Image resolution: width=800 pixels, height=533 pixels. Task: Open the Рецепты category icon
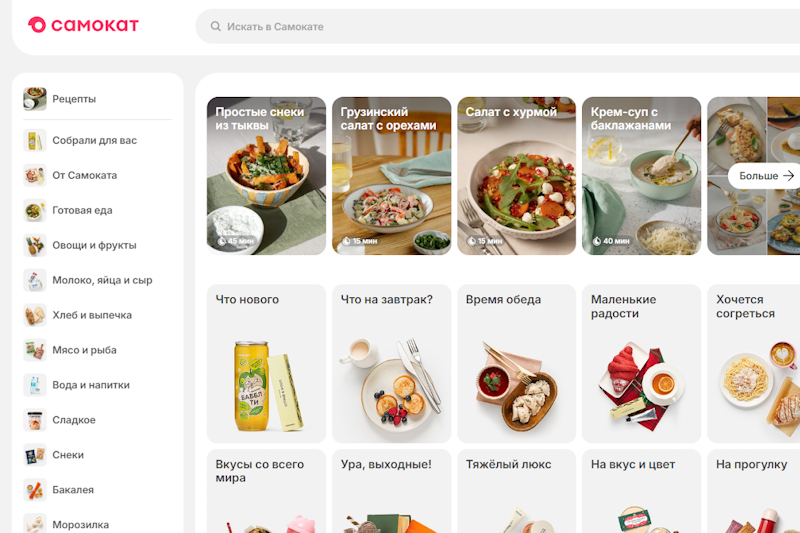(x=35, y=99)
